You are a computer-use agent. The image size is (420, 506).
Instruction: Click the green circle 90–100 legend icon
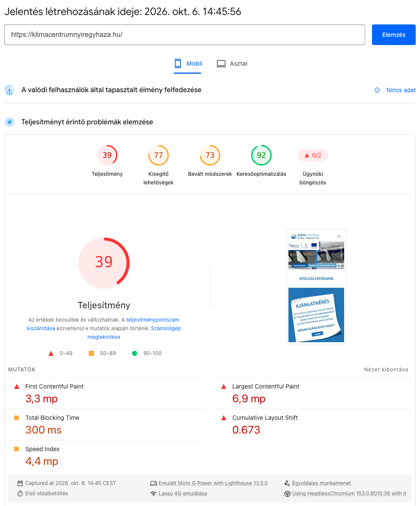[135, 353]
